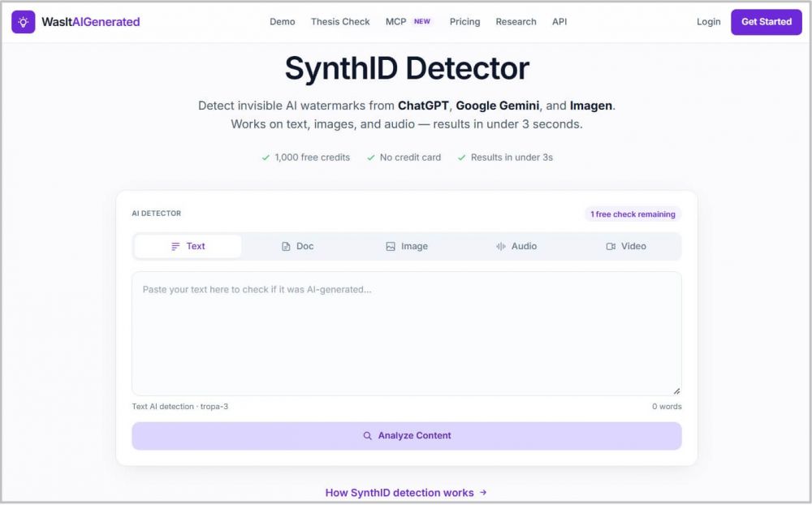This screenshot has width=812, height=505.
Task: Open the Research nav item
Action: [516, 22]
